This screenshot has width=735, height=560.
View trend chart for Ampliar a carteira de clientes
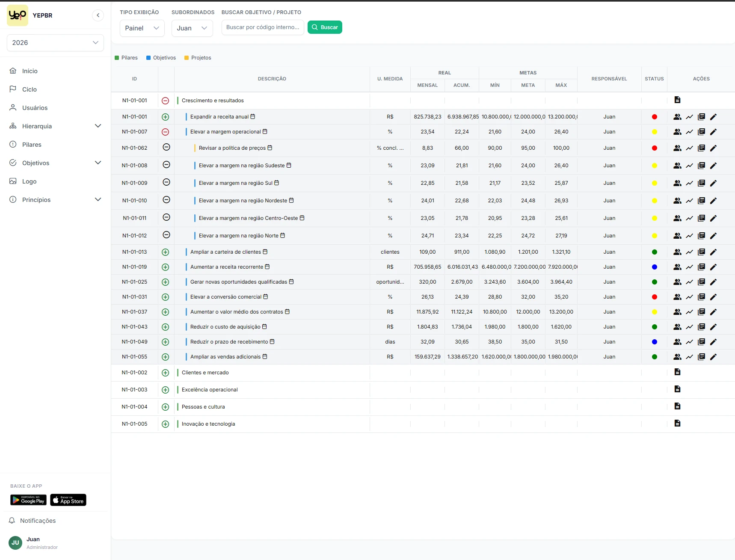pos(689,252)
